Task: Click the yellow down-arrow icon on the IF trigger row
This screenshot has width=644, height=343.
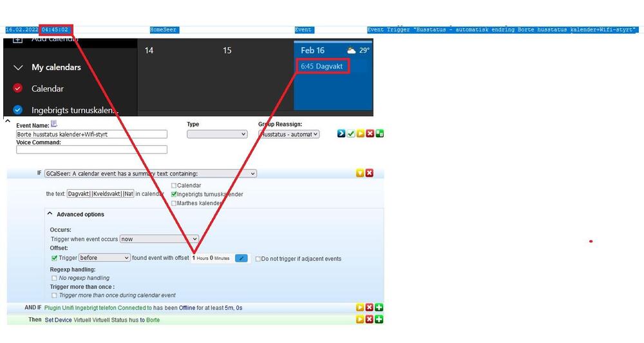Action: (x=360, y=173)
